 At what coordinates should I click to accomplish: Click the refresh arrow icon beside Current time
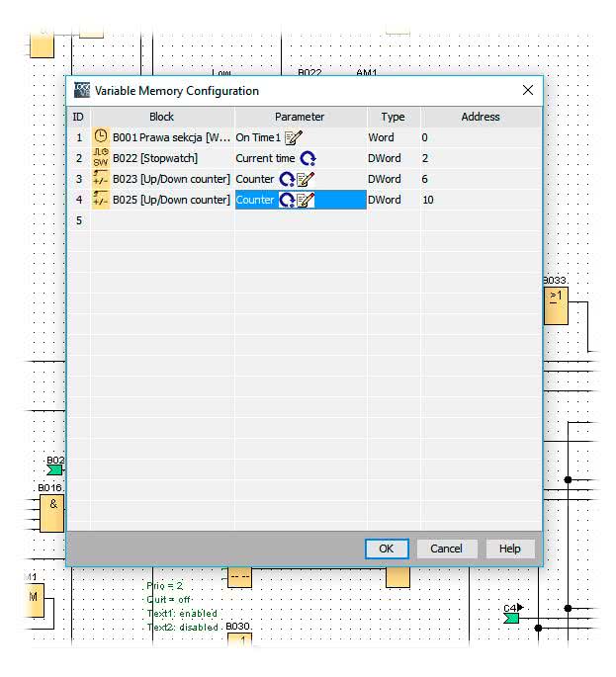308,158
